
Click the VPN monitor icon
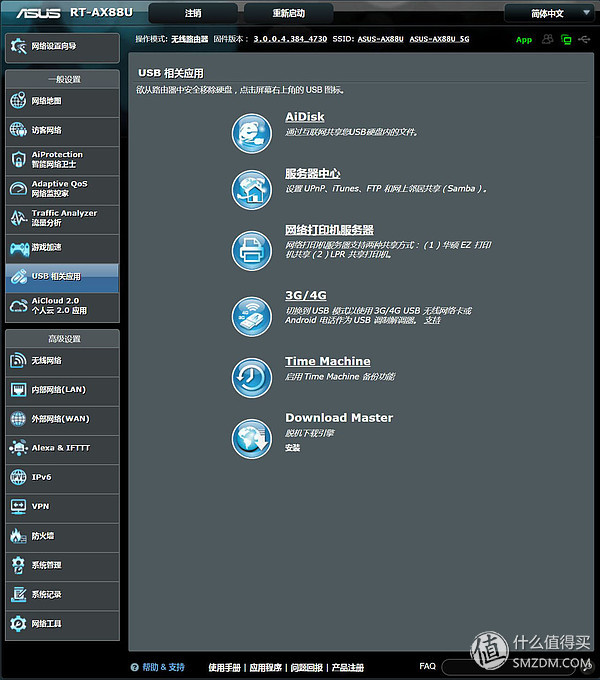pos(18,507)
